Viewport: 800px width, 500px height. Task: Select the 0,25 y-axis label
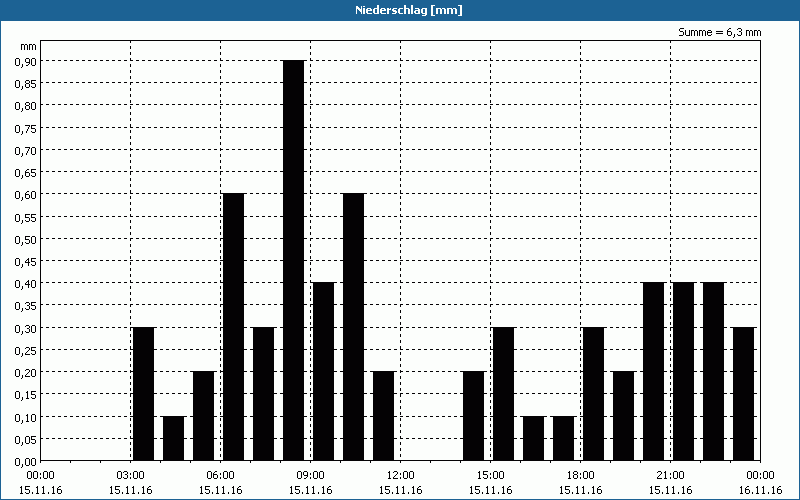click(26, 350)
